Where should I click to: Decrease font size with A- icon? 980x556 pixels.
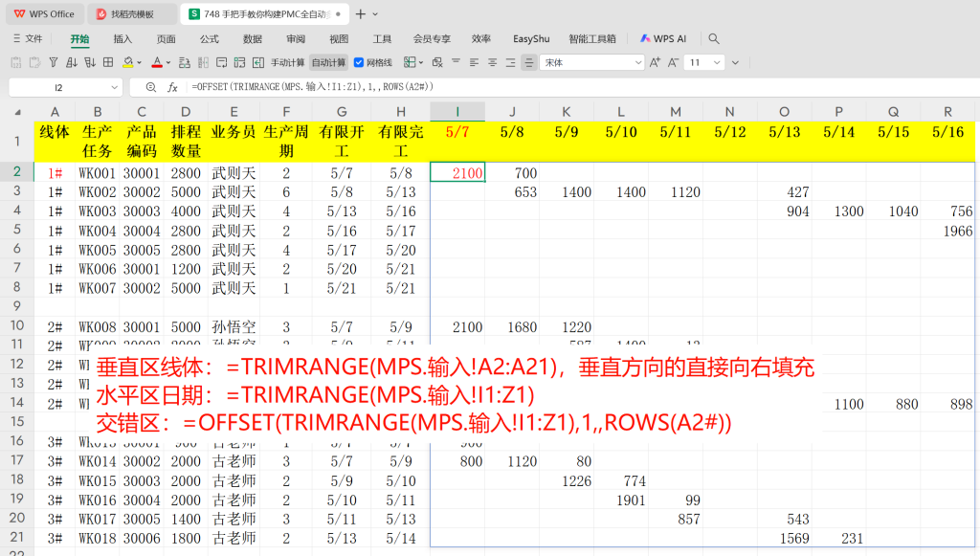click(673, 62)
